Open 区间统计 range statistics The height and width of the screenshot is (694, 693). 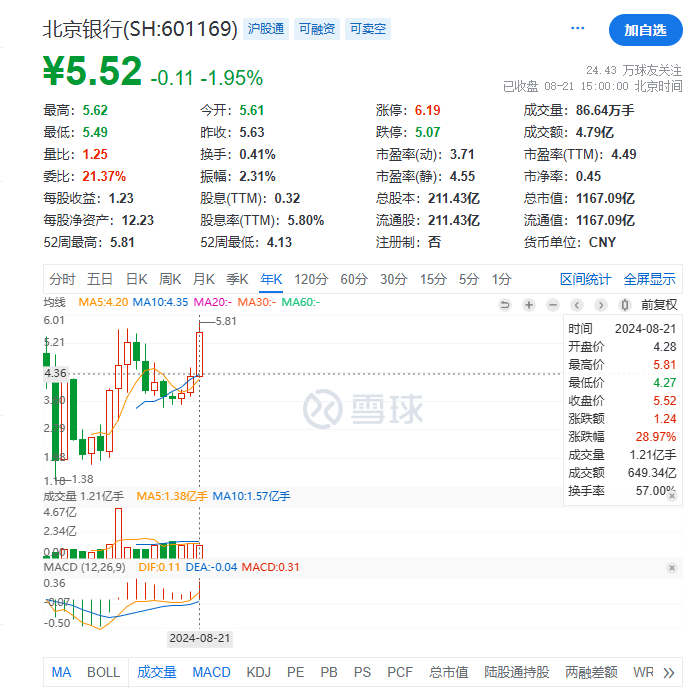585,279
